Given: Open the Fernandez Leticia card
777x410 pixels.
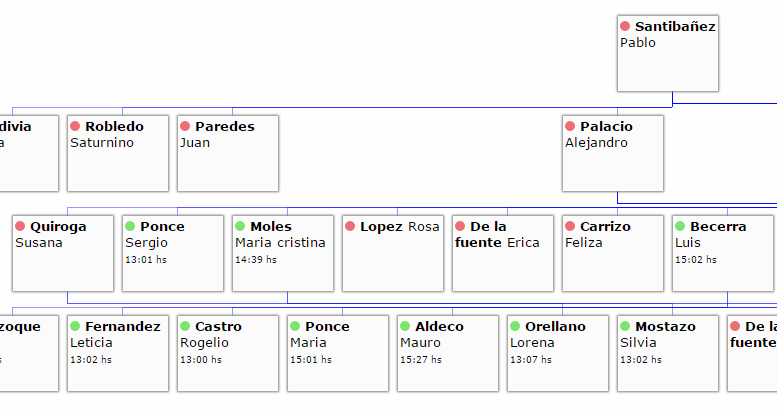Looking at the screenshot, I should (118, 353).
